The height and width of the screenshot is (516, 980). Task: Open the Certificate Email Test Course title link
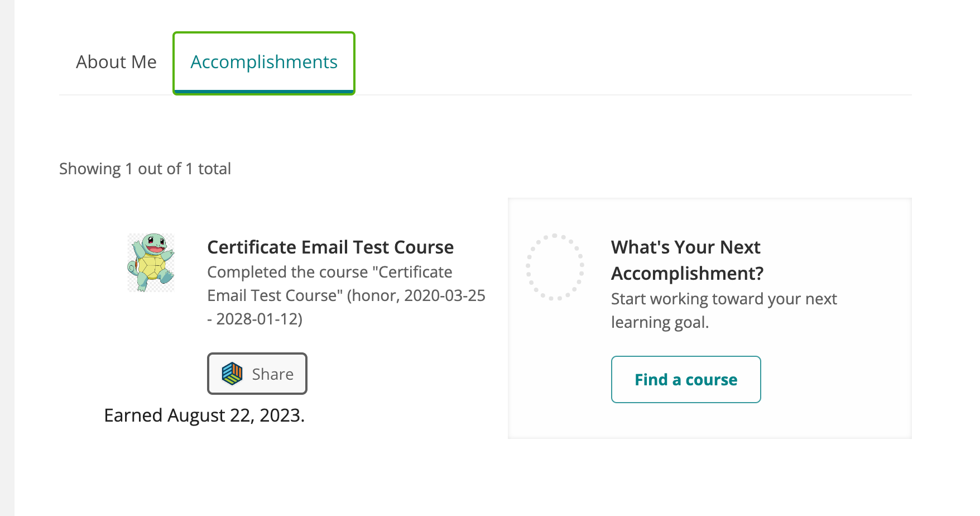click(x=330, y=247)
